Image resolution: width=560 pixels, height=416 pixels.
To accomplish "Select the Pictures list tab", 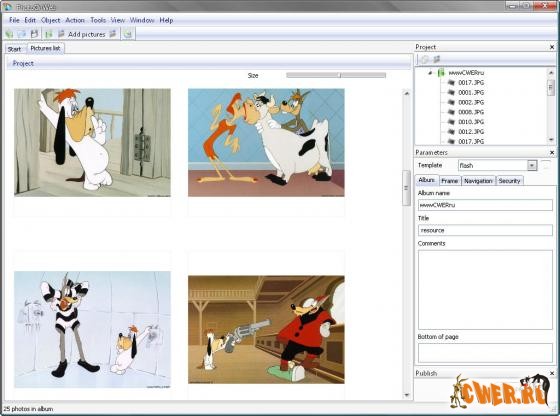I will [x=45, y=48].
